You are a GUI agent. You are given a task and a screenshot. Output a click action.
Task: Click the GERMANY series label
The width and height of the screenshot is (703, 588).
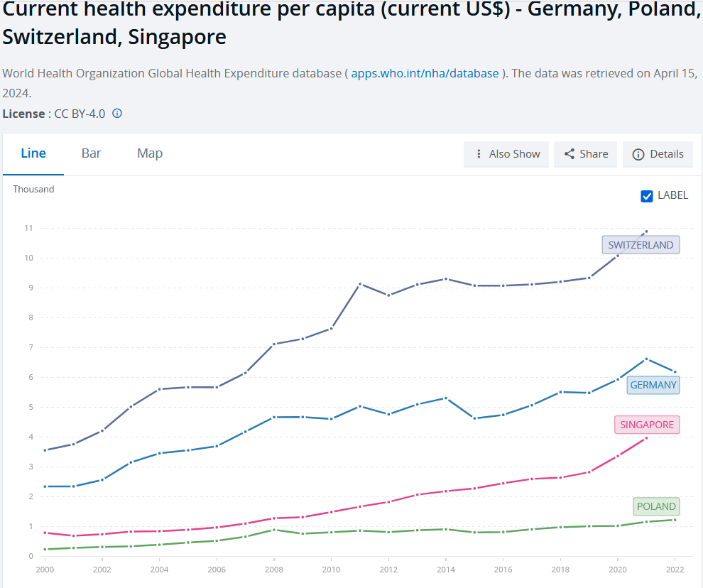(x=653, y=385)
